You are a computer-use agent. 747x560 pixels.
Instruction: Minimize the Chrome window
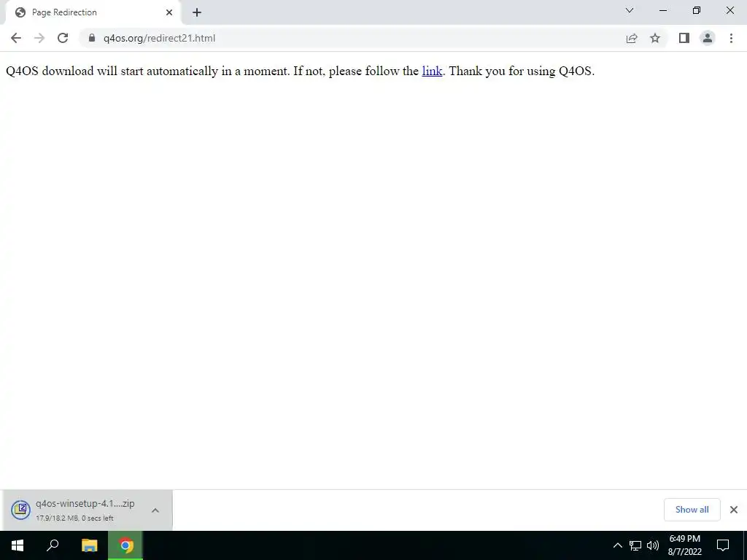coord(662,10)
